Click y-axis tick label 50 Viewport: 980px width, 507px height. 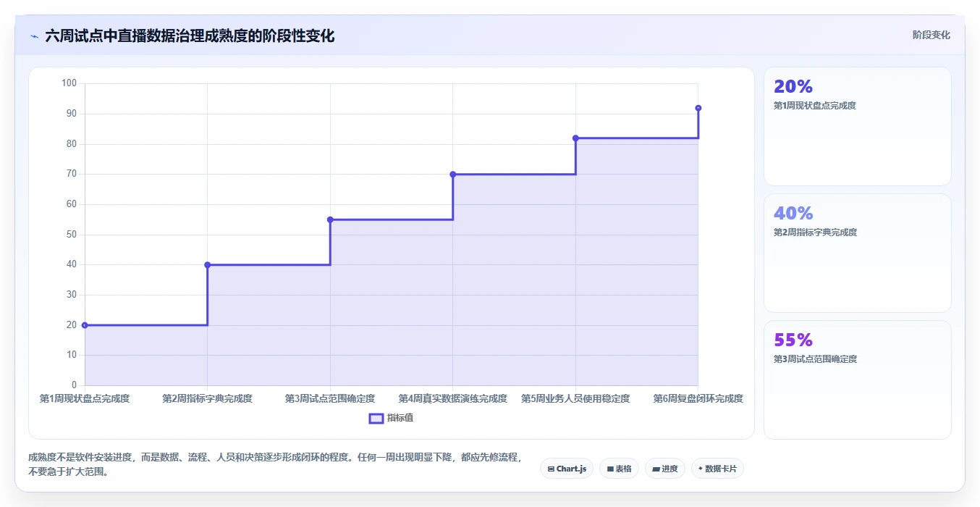coord(71,235)
